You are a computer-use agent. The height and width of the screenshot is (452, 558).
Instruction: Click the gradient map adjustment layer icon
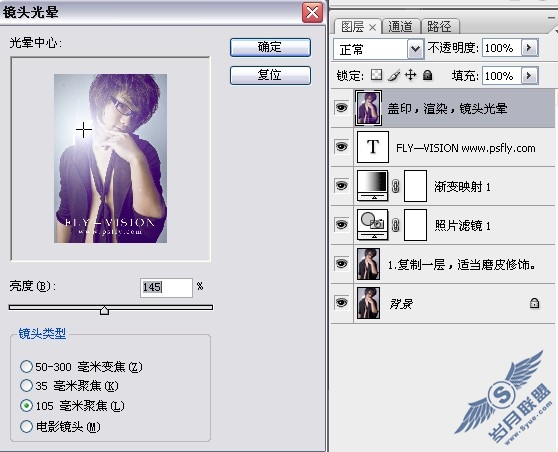[373, 185]
